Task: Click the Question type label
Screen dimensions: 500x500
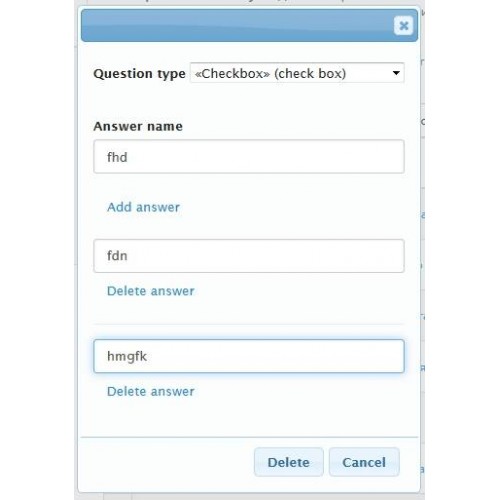Action: (139, 74)
